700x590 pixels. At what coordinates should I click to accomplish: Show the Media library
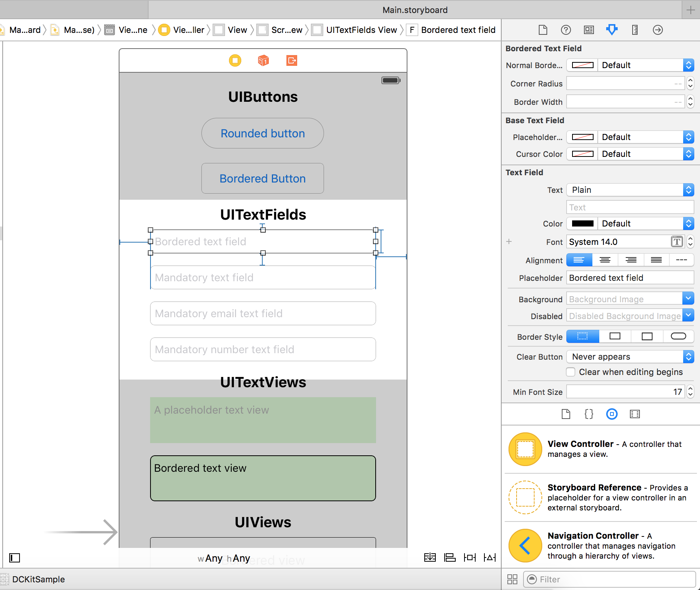635,414
